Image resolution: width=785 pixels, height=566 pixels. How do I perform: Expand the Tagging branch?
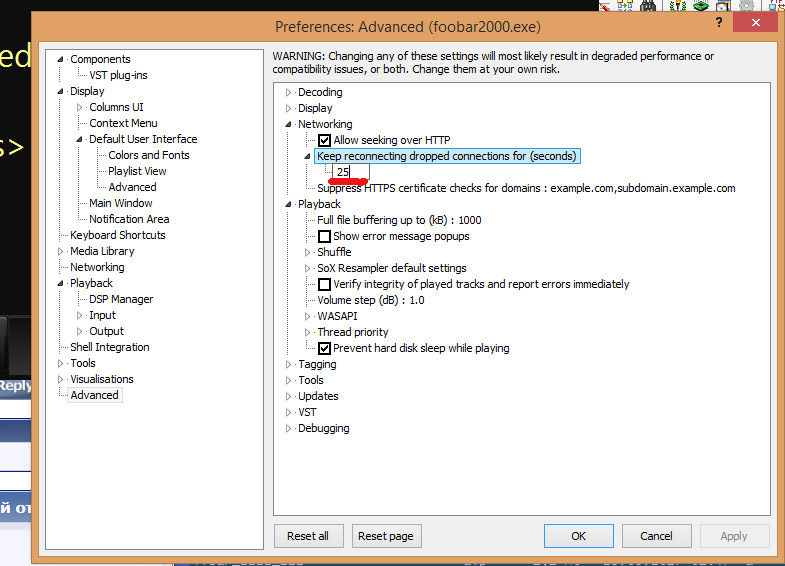(288, 364)
